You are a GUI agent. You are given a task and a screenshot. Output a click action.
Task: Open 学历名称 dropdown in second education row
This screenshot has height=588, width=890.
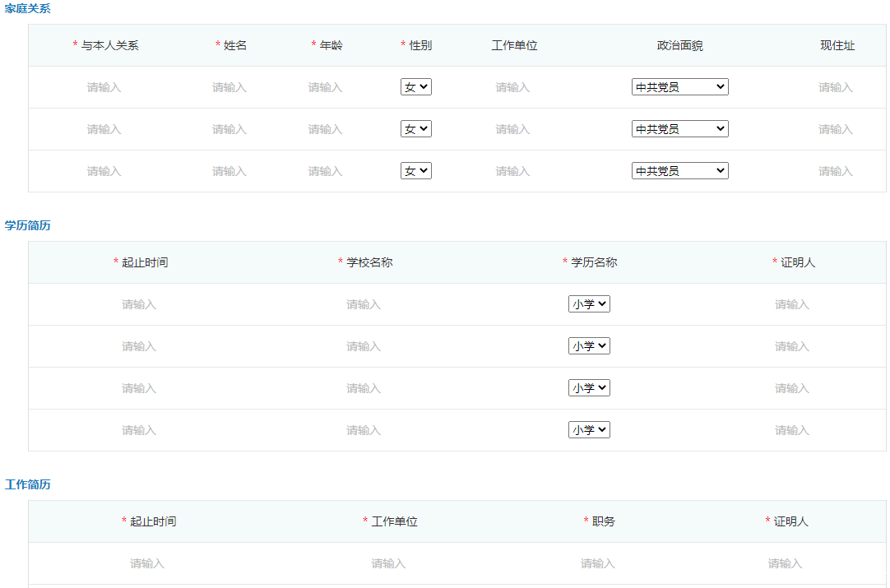589,346
